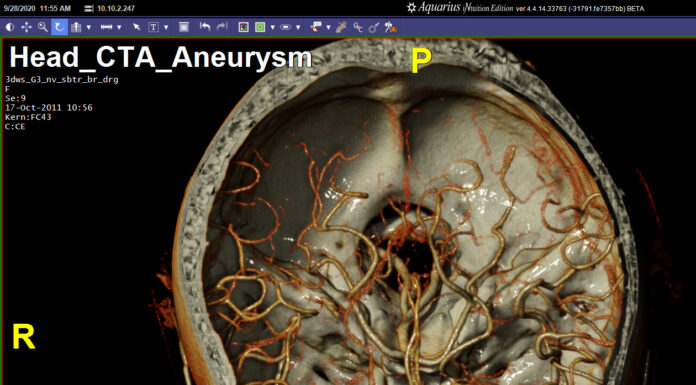The width and height of the screenshot is (696, 385).
Task: Expand the orientation view dropdown arrow
Action: pos(89,28)
